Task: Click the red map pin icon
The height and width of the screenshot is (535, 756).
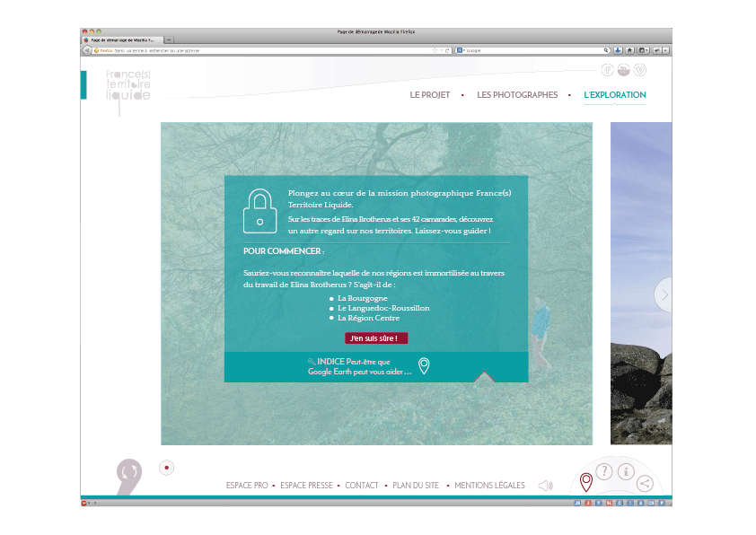Action: coord(586,483)
